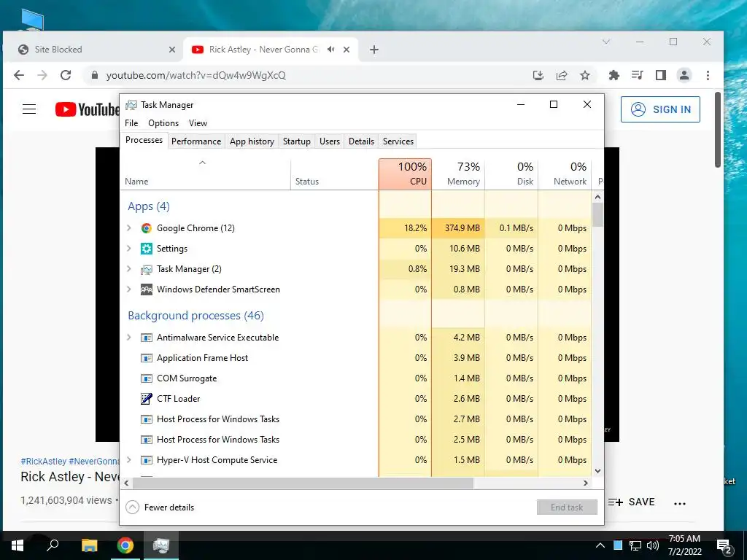Switch to the App history tab
The width and height of the screenshot is (747, 560).
[x=252, y=141]
